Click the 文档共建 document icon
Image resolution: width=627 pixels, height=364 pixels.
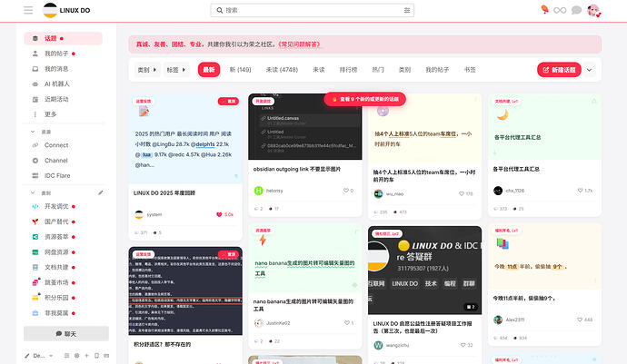pos(35,267)
